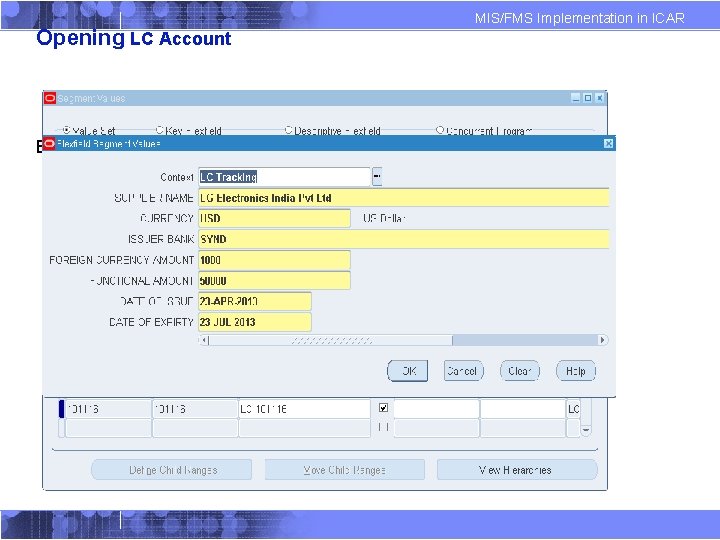Click Define Child Ranges button
This screenshot has height=540, width=720.
(172, 470)
